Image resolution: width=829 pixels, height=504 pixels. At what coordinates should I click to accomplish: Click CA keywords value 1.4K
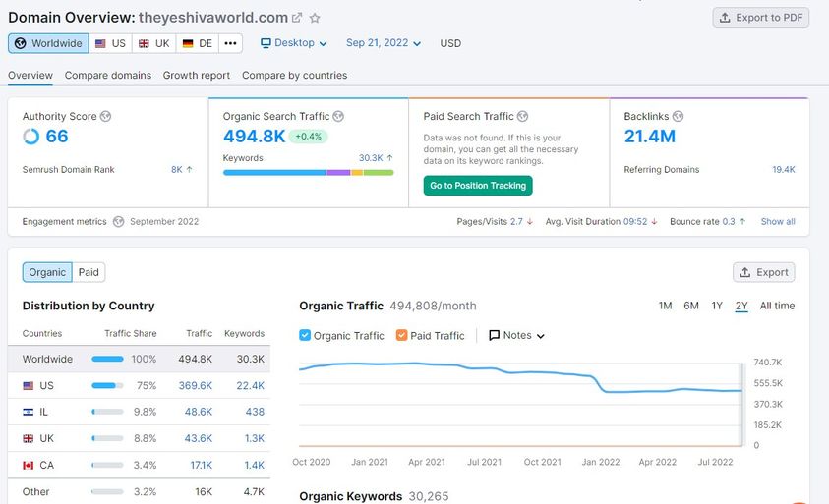[x=255, y=466]
